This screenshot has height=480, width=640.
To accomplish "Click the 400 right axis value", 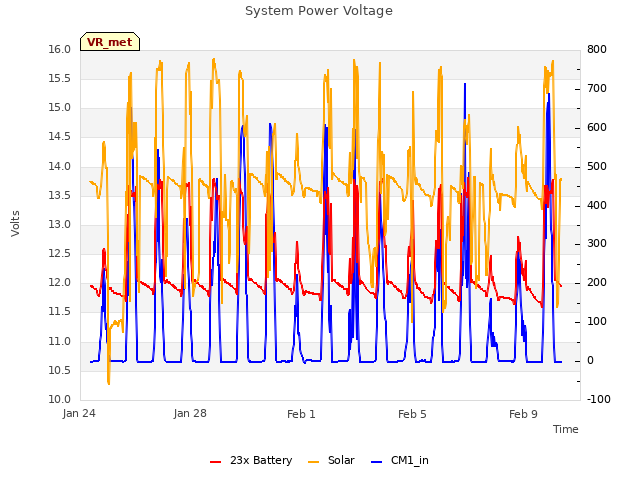I will pos(597,205).
